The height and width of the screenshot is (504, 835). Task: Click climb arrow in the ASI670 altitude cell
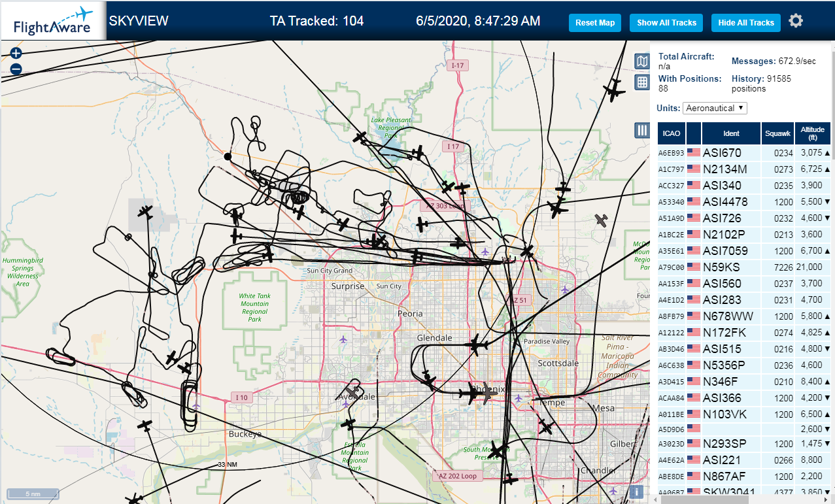pos(828,153)
